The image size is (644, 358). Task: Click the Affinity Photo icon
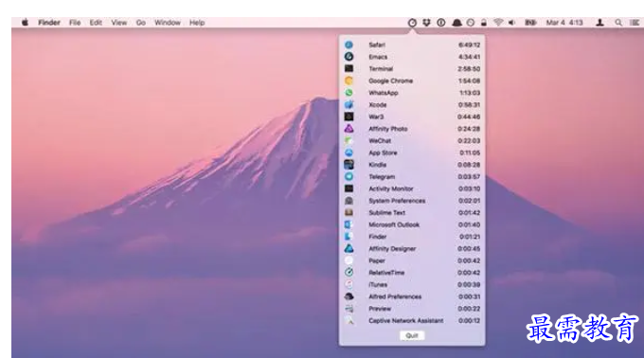pyautogui.click(x=349, y=129)
